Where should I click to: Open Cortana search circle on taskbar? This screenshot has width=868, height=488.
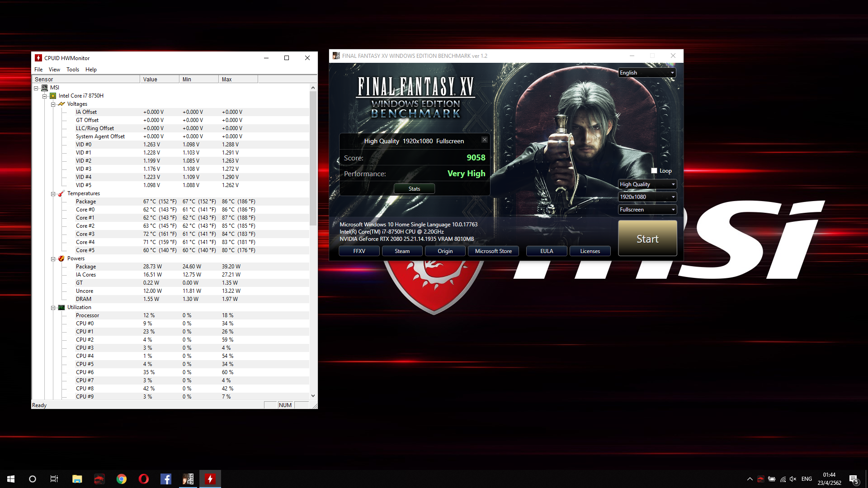coord(33,479)
